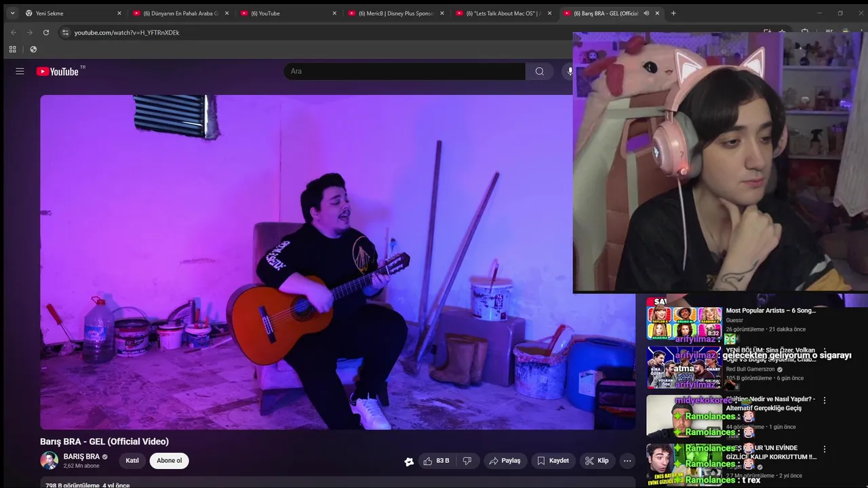Screen dimensions: 868x488
Task: Open the tab search dropdown arrow
Action: pyautogui.click(x=12, y=13)
